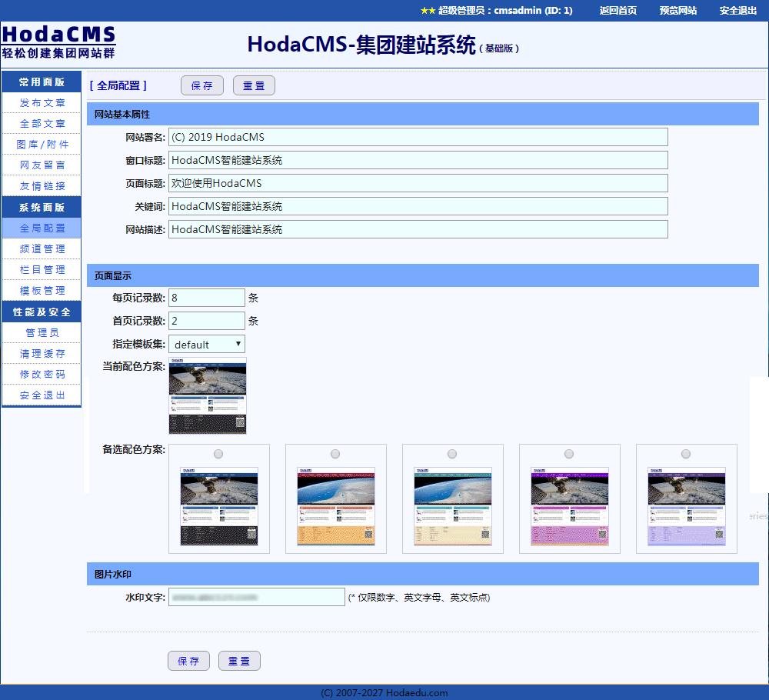The image size is (769, 700).
Task: Click 清理缓存 in the sidebar
Action: 42,354
